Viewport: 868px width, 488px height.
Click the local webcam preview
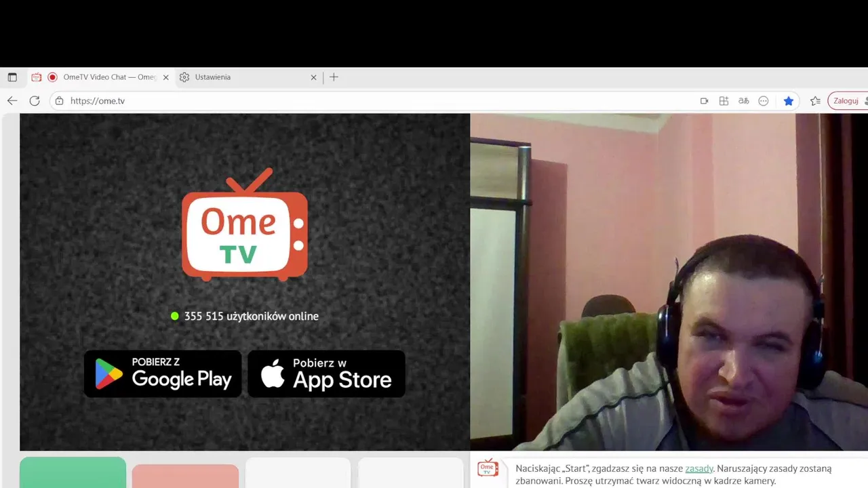[x=669, y=282]
